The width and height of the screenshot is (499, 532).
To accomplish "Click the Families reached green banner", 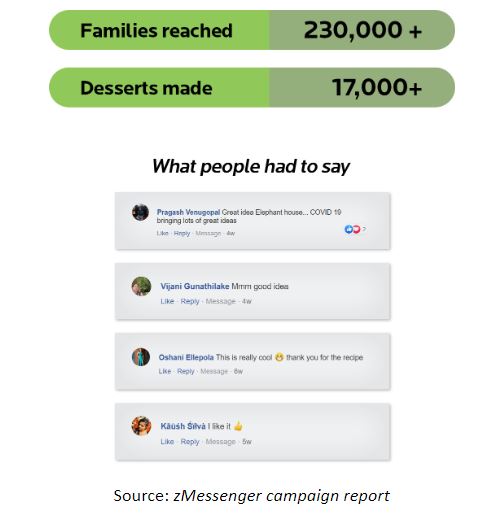I will [x=252, y=30].
